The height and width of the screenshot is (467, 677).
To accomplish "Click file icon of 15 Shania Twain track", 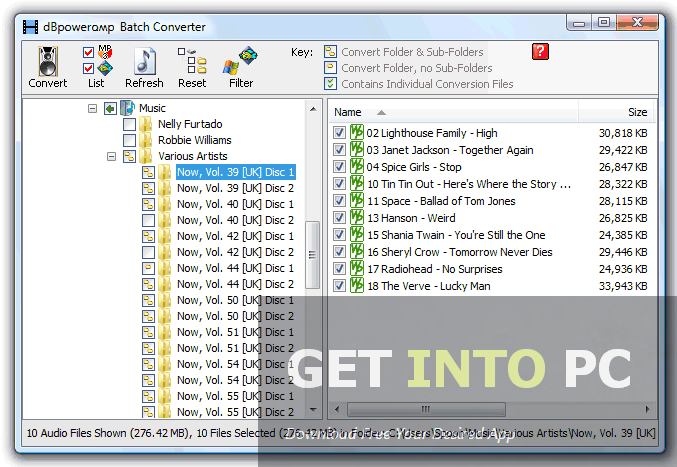I will [357, 235].
